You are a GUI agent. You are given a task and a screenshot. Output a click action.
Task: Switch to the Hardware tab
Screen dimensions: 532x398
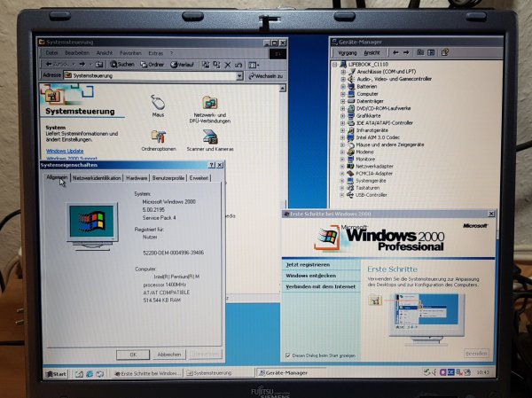(137, 178)
